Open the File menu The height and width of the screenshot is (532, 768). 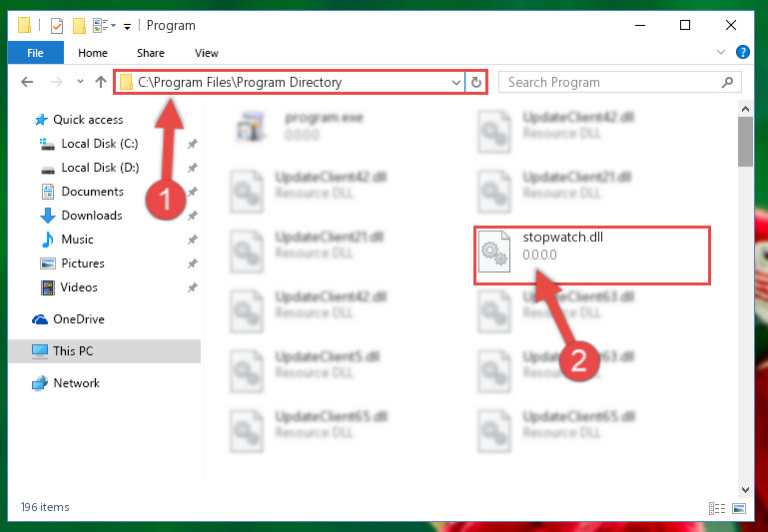[35, 52]
